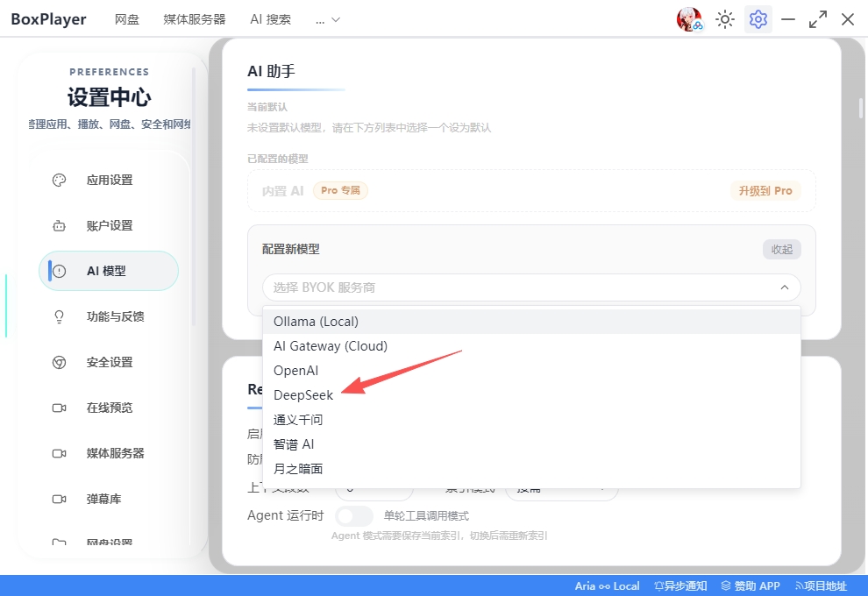The image size is (868, 596).
Task: Click the 应用设置 palette icon
Action: tap(60, 180)
